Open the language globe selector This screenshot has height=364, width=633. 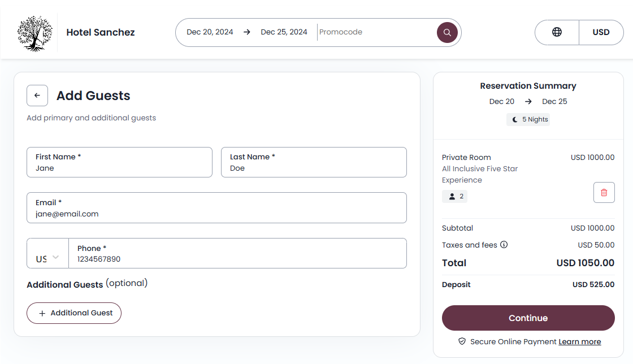click(x=557, y=32)
